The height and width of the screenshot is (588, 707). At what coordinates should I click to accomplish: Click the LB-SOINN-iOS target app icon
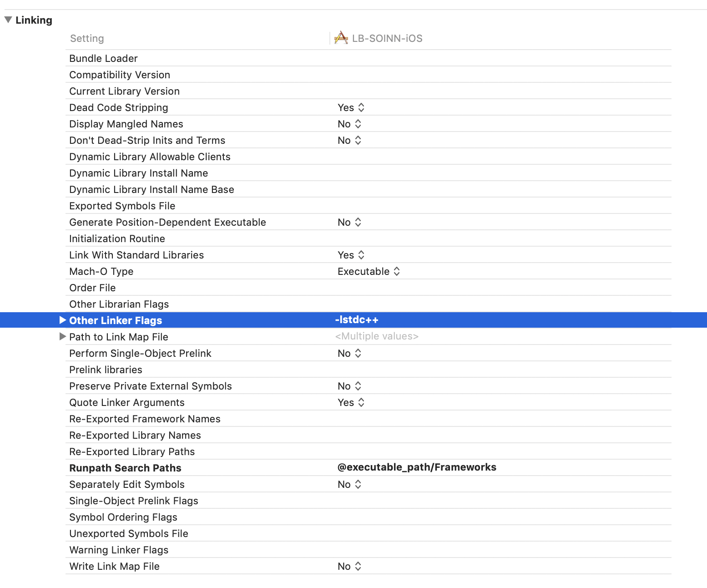341,38
